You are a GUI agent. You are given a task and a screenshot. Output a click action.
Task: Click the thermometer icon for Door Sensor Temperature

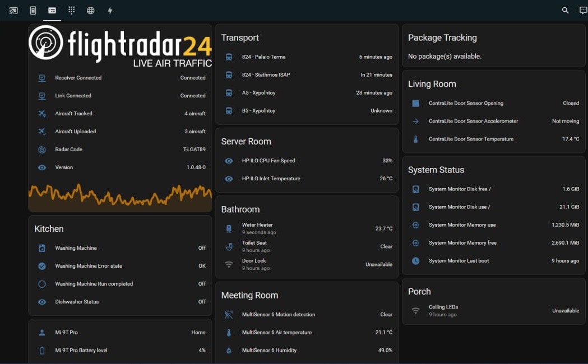click(415, 139)
